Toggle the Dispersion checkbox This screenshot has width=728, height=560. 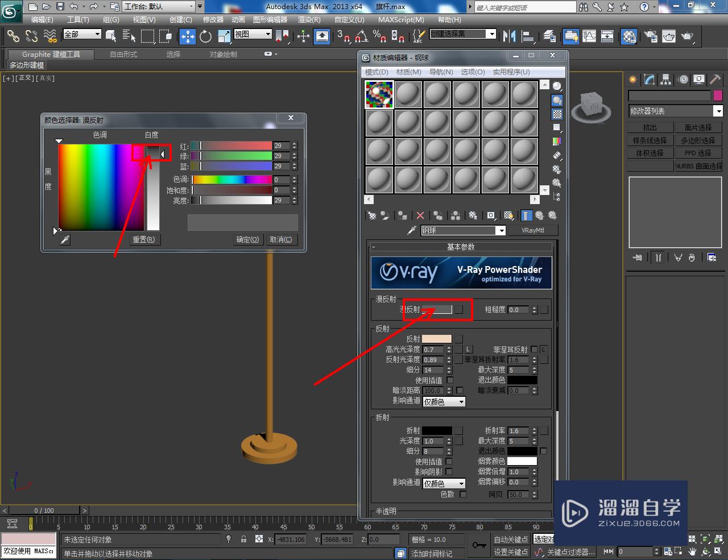click(463, 494)
